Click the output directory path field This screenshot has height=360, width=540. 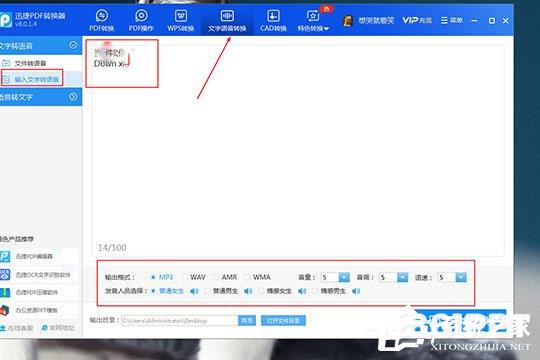pos(179,321)
